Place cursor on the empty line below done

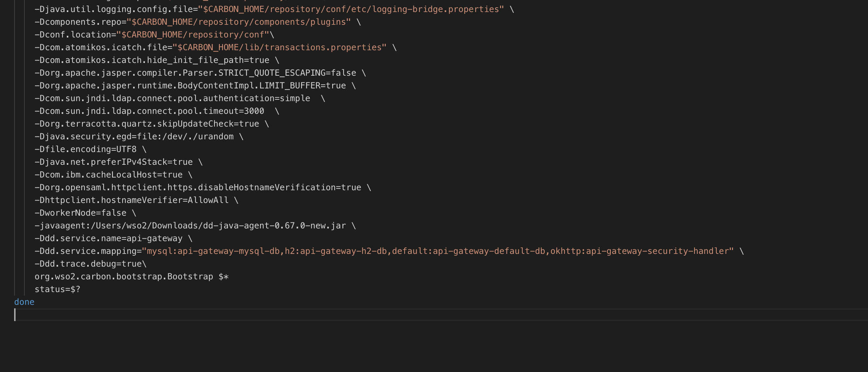(141, 315)
